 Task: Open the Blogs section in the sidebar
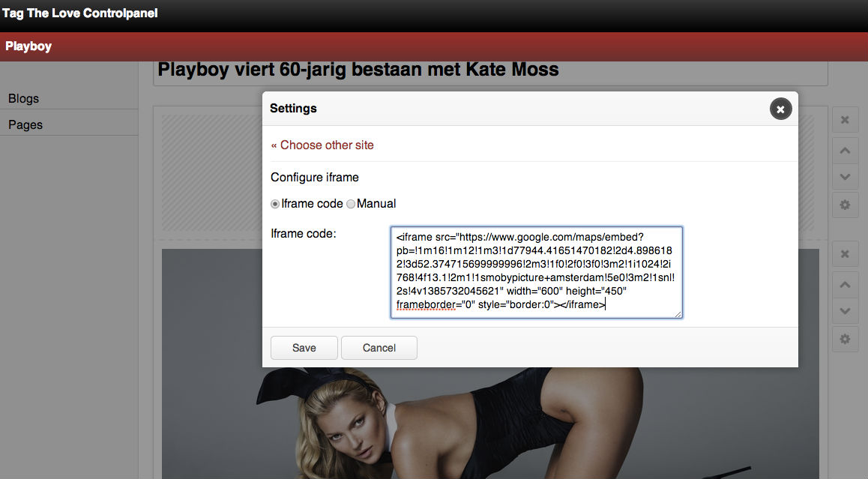click(24, 98)
